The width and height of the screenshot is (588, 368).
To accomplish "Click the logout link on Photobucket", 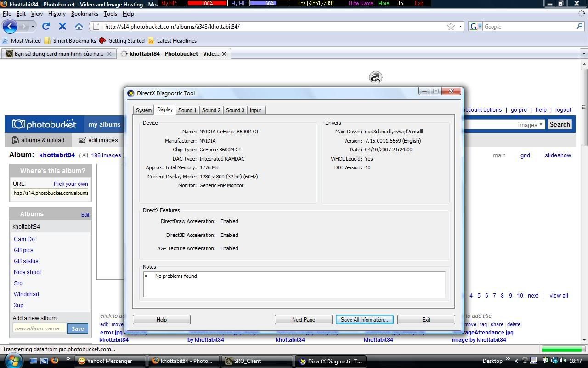I will point(563,110).
